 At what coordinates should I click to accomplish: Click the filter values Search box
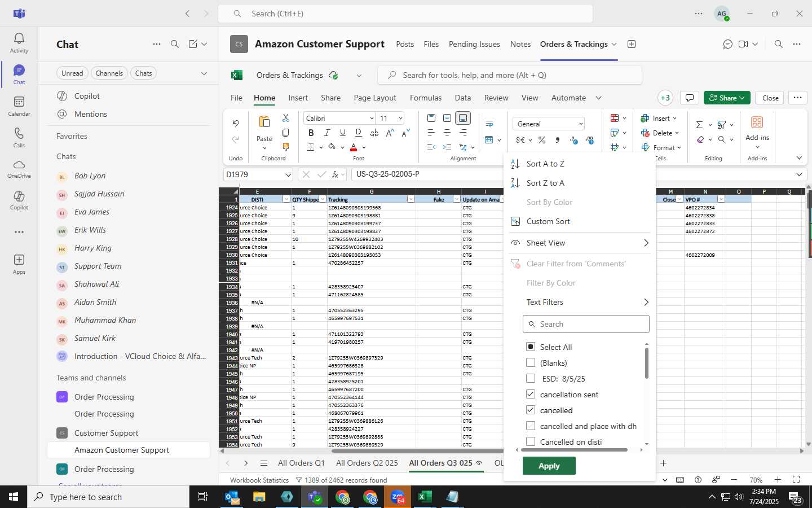[586, 324]
